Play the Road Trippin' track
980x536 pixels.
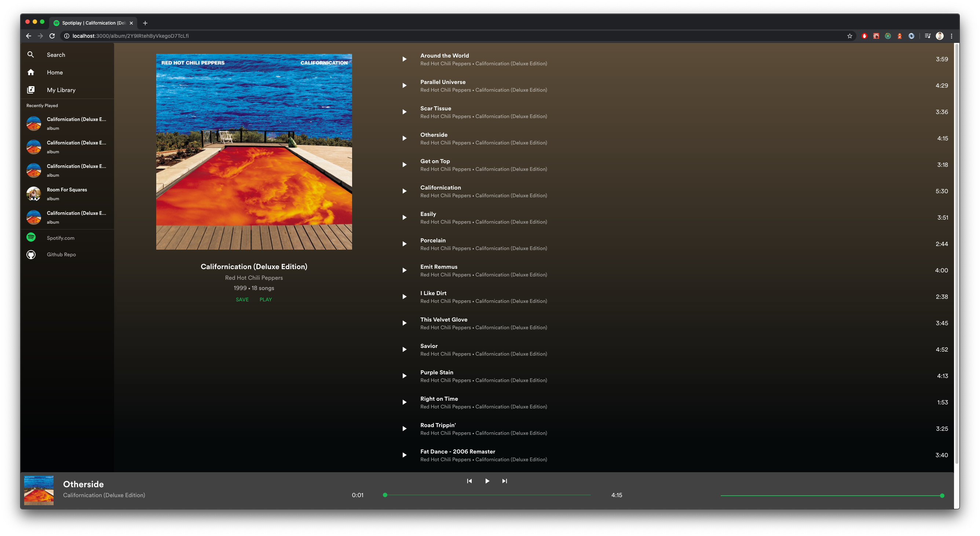click(x=405, y=429)
